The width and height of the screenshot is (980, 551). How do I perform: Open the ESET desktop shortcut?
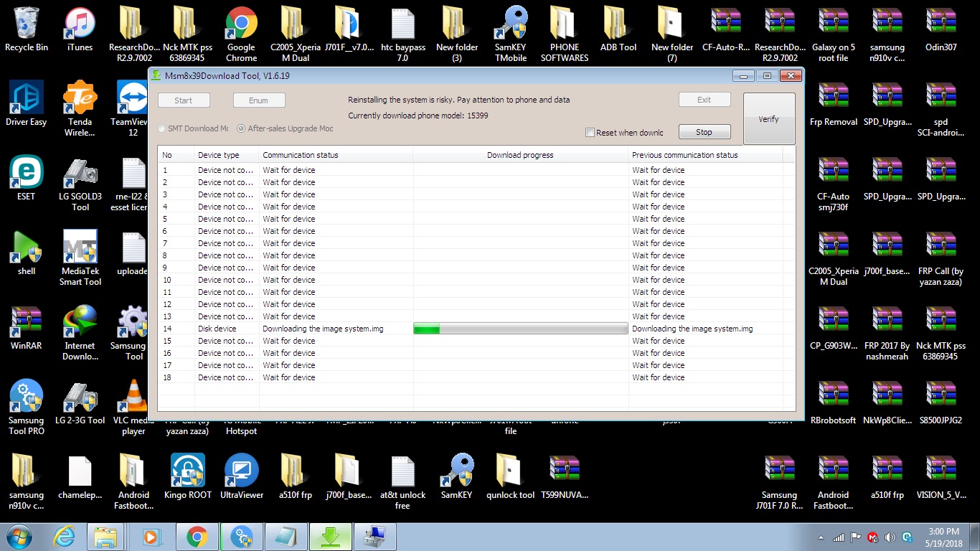coord(27,178)
